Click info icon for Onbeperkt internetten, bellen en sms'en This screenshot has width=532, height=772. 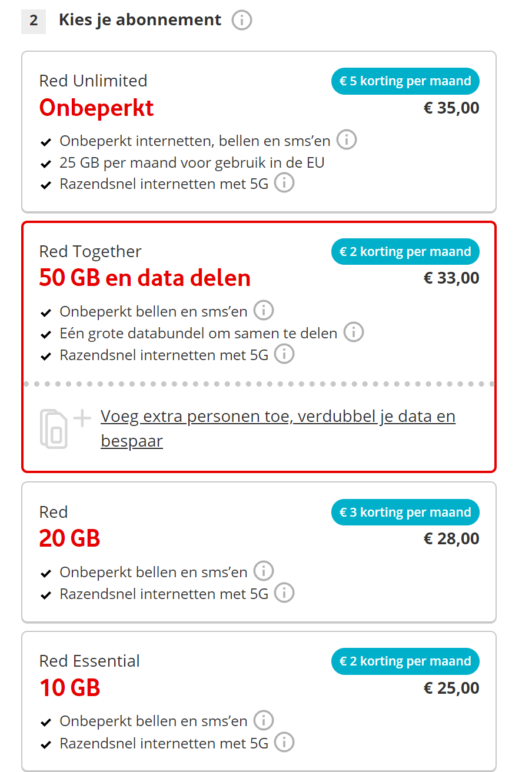point(347,140)
